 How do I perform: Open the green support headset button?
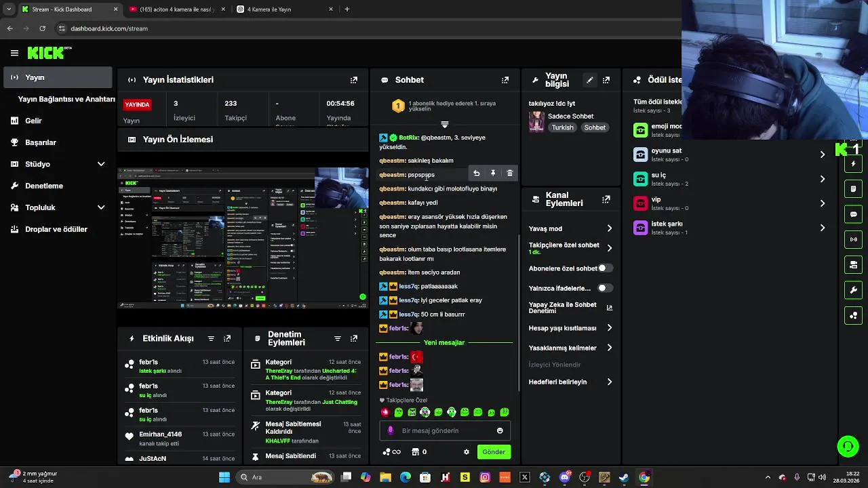coord(848,446)
